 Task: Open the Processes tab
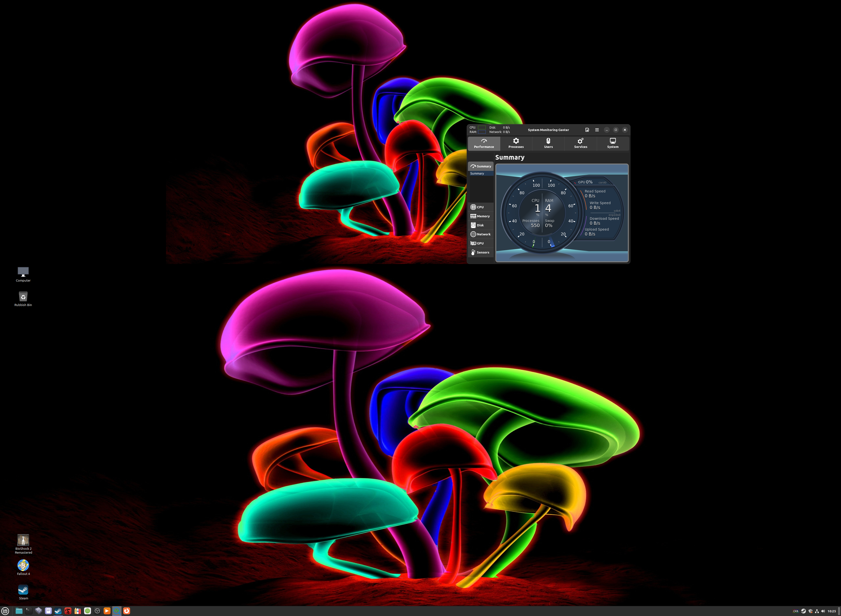point(516,143)
